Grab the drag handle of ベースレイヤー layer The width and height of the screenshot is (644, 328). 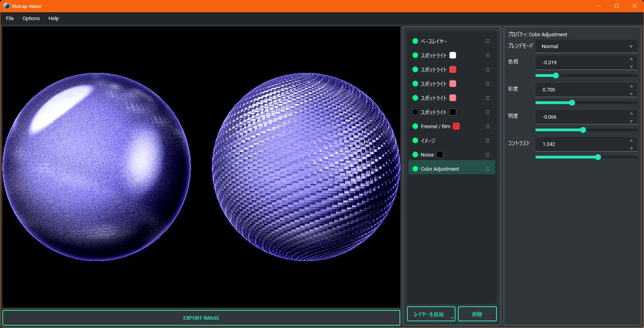[488, 41]
